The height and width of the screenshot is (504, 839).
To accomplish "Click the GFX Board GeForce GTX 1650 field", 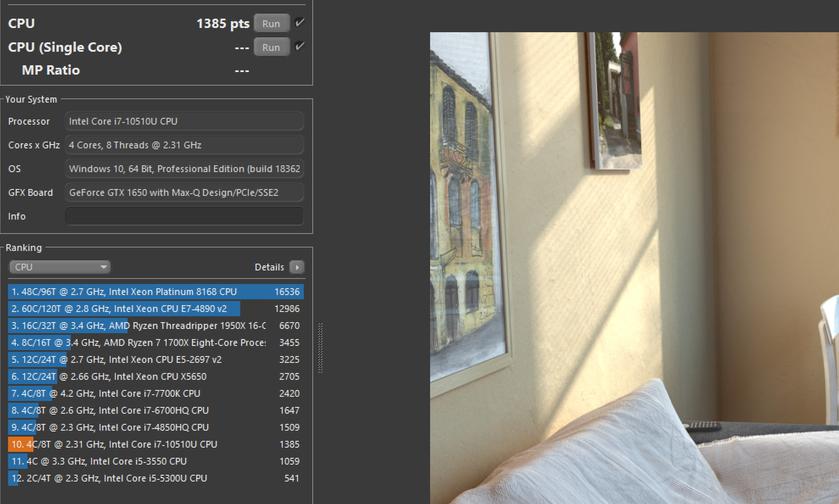I will pyautogui.click(x=184, y=192).
